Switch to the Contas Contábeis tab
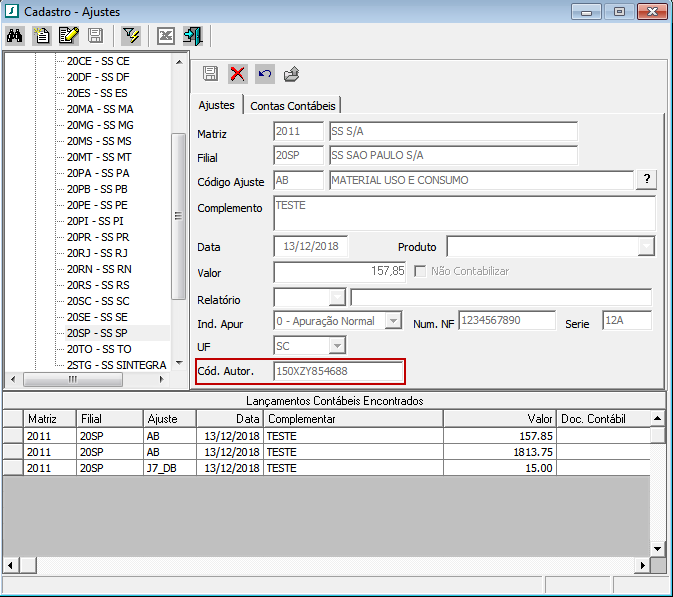The image size is (673, 597). tap(294, 105)
